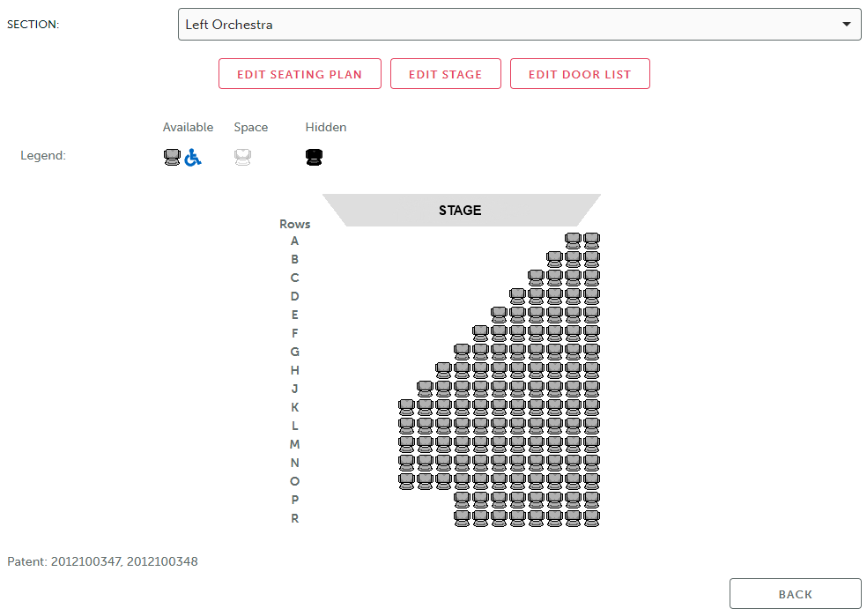Open EDIT SEATING PLAN
The height and width of the screenshot is (616, 867).
(300, 73)
